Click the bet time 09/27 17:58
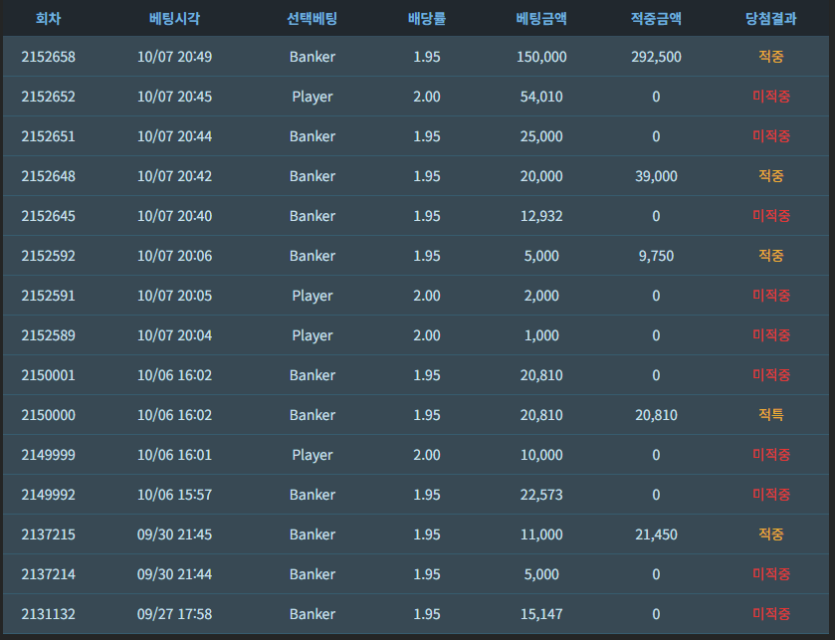 click(175, 614)
